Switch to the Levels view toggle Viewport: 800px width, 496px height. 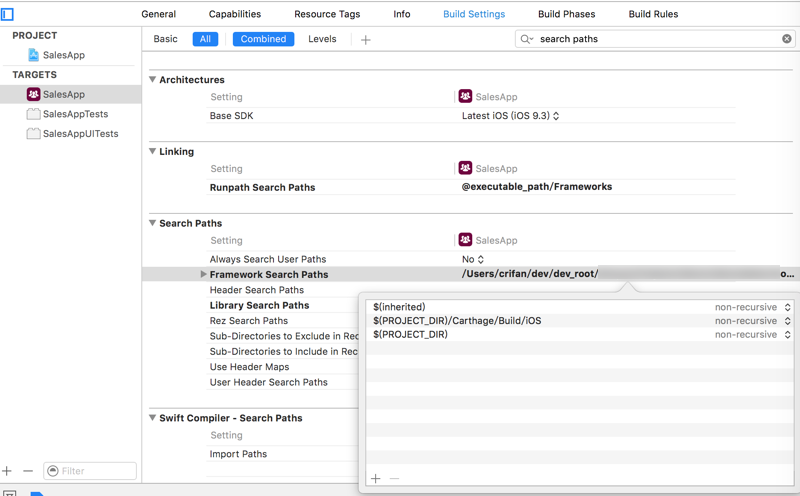pyautogui.click(x=322, y=39)
